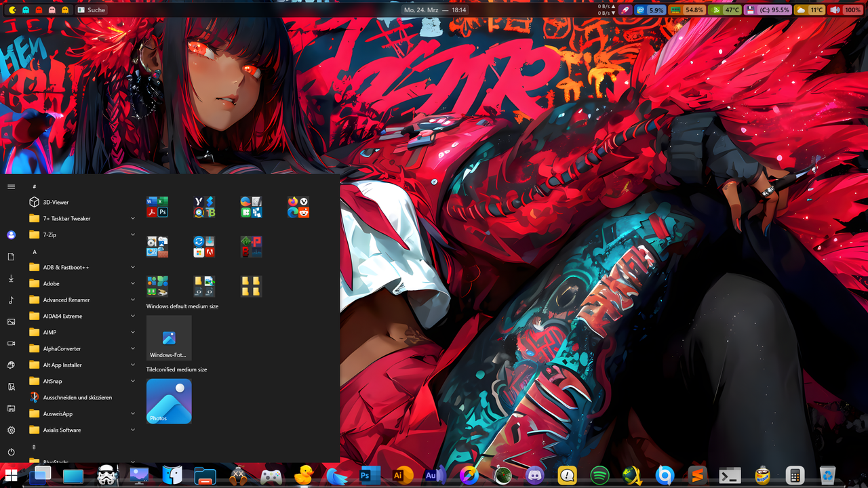The height and width of the screenshot is (488, 868).
Task: Expand the AusweisApp folder chevron
Action: pyautogui.click(x=133, y=413)
